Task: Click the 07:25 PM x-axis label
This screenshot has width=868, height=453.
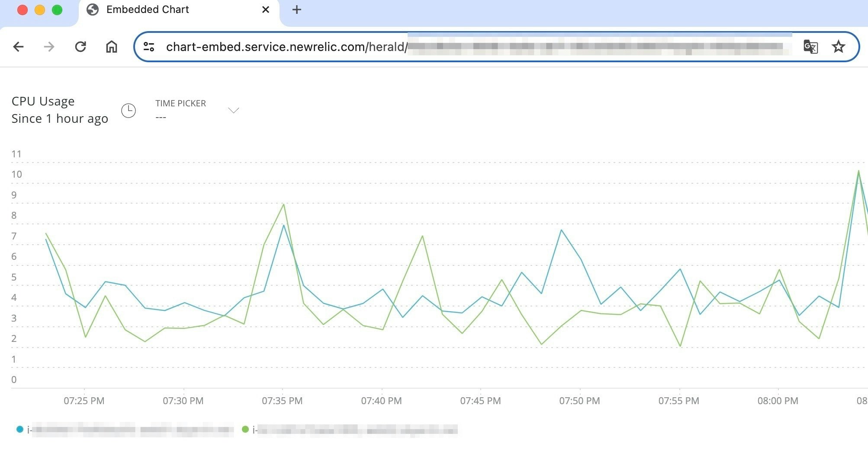Action: coord(84,401)
